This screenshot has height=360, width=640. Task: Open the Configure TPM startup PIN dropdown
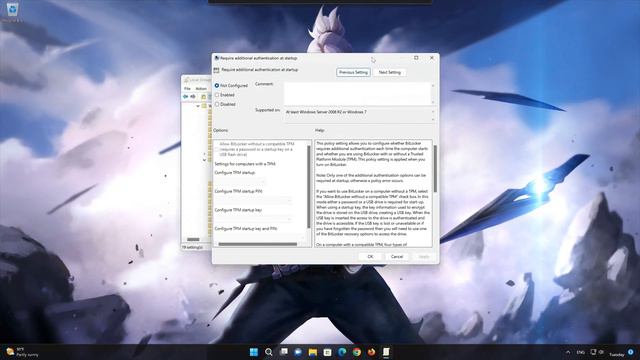[x=253, y=200]
